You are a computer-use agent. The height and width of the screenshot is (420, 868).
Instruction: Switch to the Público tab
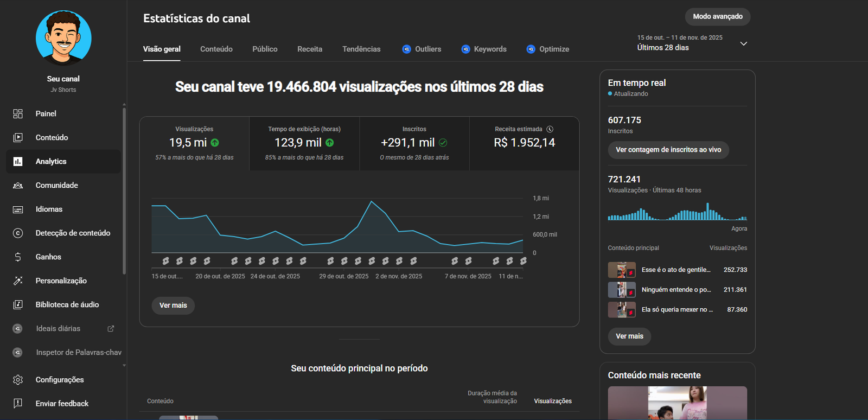tap(265, 49)
